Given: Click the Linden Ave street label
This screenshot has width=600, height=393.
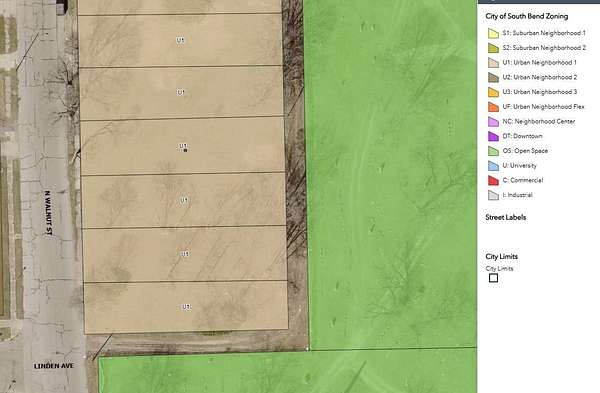Looking at the screenshot, I should 54,366.
